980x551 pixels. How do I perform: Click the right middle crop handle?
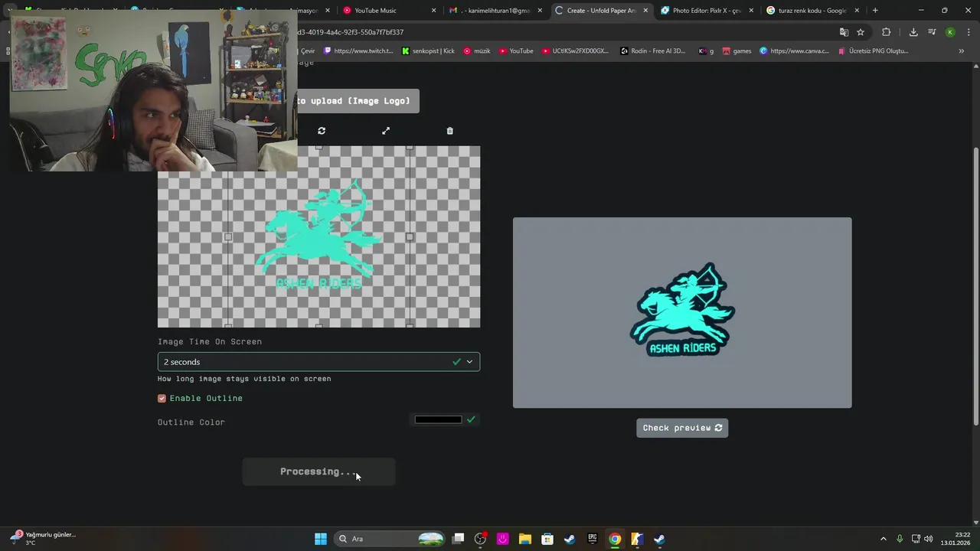pos(410,237)
